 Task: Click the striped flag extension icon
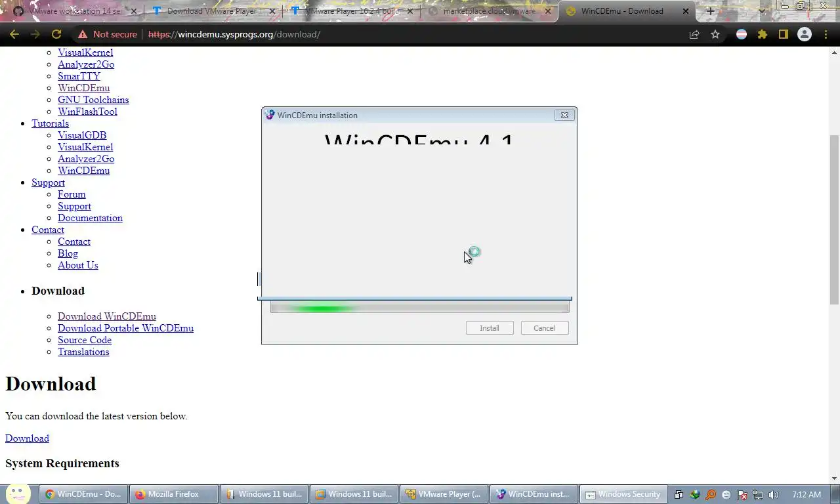coord(742,34)
